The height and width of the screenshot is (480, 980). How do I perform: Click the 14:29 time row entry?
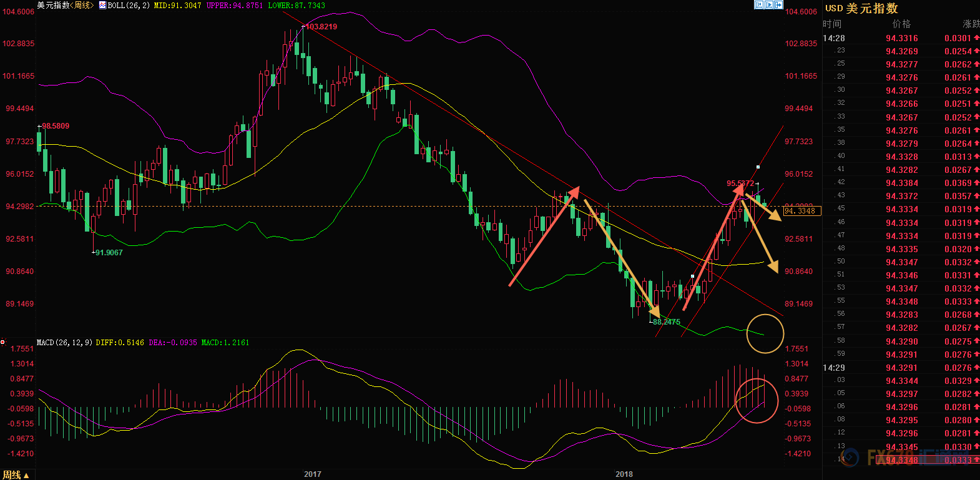pos(834,368)
